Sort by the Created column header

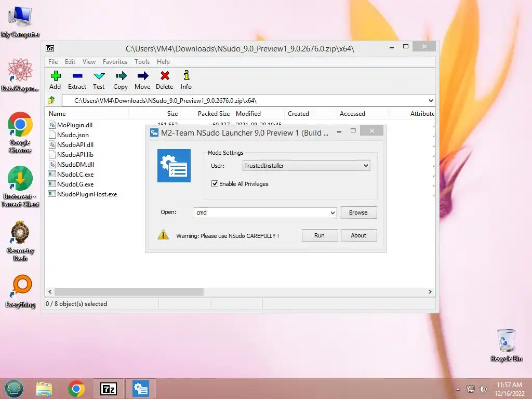pos(311,114)
